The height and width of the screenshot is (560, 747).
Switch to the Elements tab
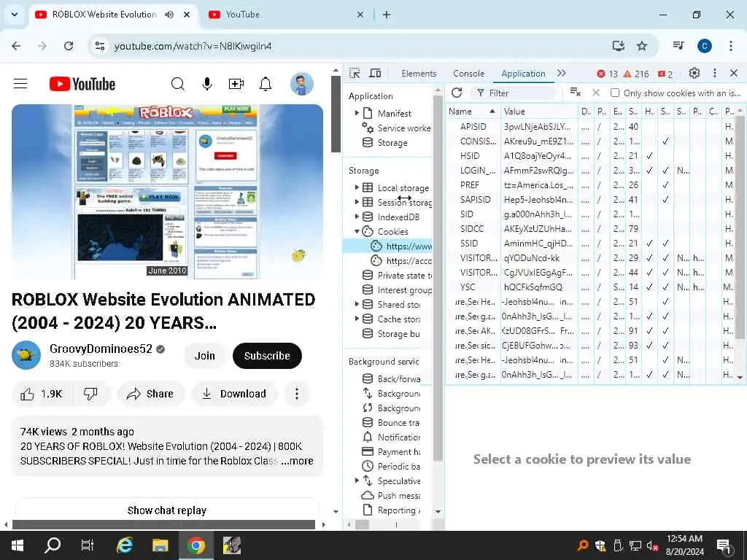click(x=419, y=74)
